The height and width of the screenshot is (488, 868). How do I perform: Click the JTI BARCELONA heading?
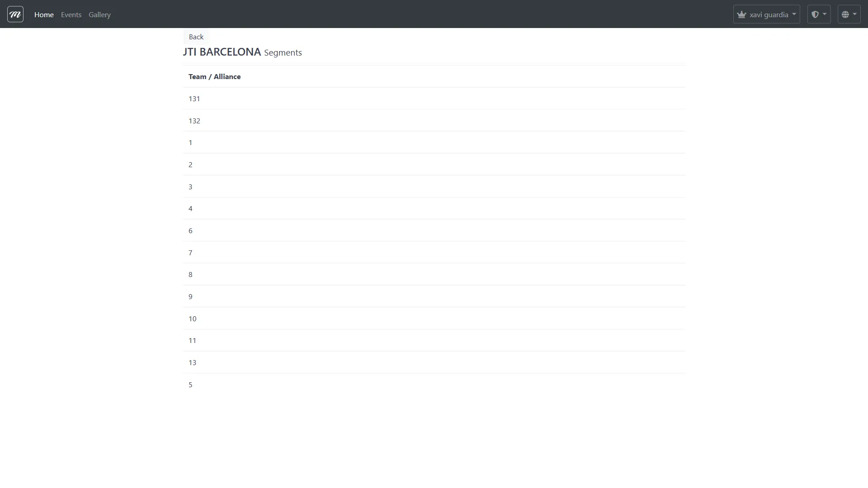[222, 52]
